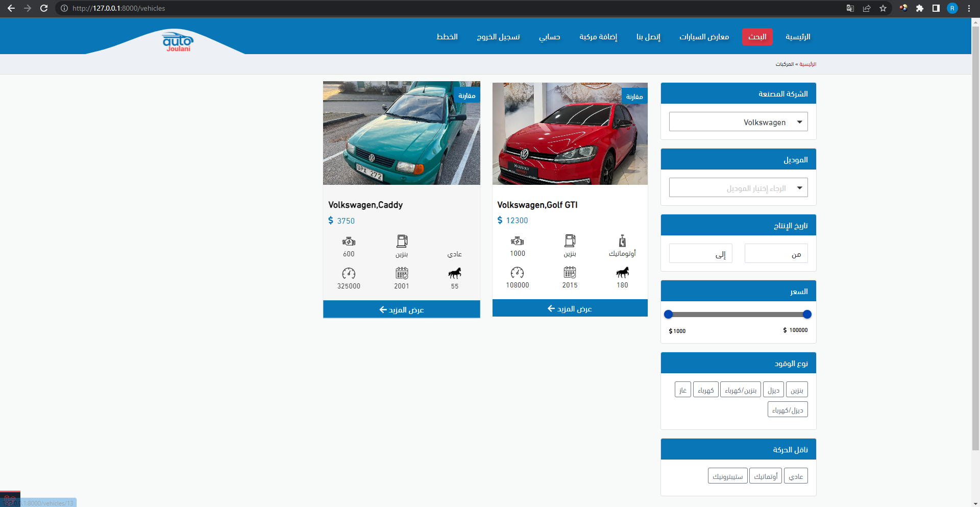Click dollar sign icon beside price 3750
The width and height of the screenshot is (980, 507).
331,221
